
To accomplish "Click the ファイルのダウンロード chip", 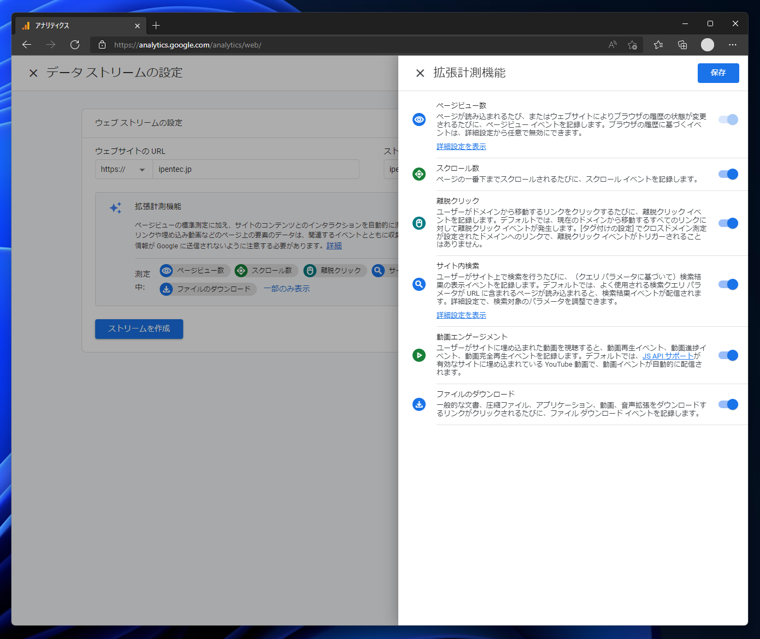I will (207, 289).
